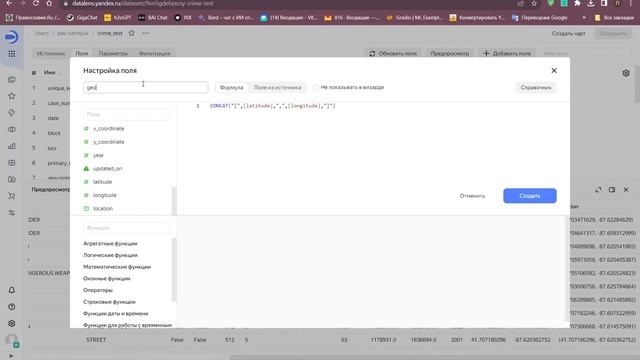Open the Users breadcrumb link
The image size is (640, 360).
click(x=42, y=33)
